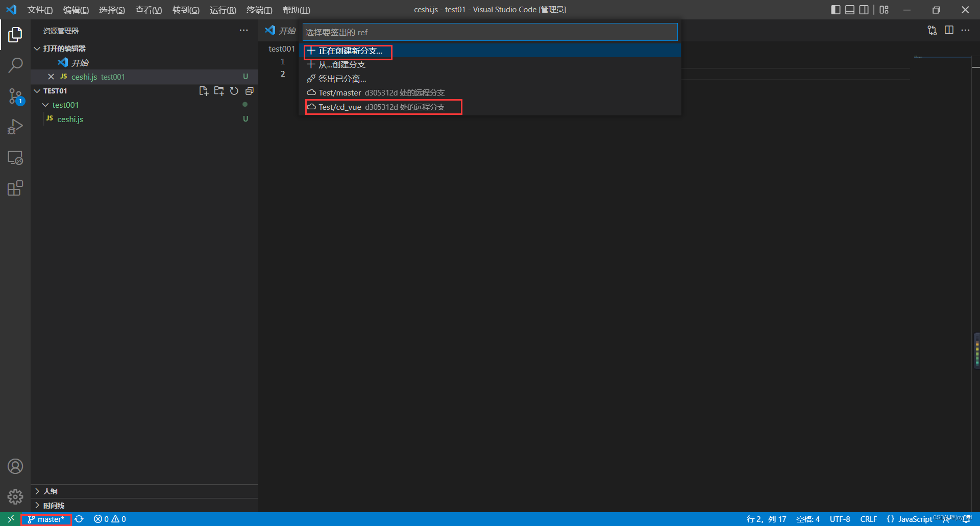This screenshot has width=980, height=526.
Task: Collapse all folders in TEST01 explorer
Action: pos(250,91)
